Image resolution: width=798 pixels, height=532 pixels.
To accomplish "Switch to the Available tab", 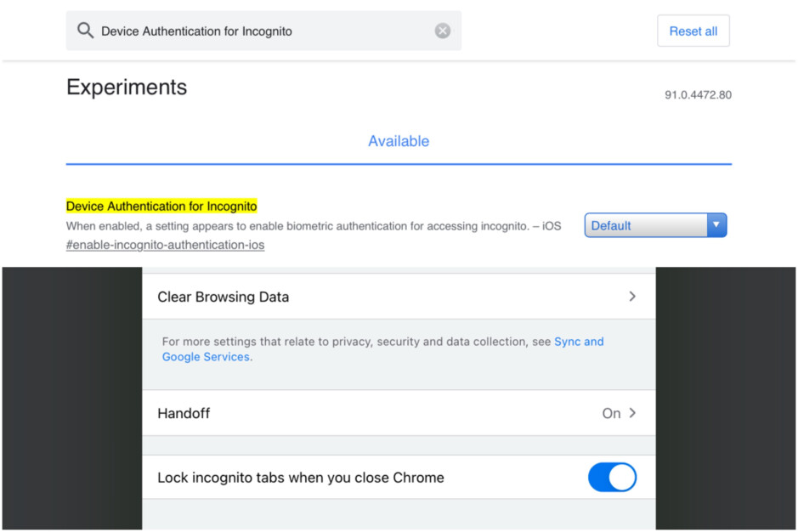I will (x=398, y=141).
